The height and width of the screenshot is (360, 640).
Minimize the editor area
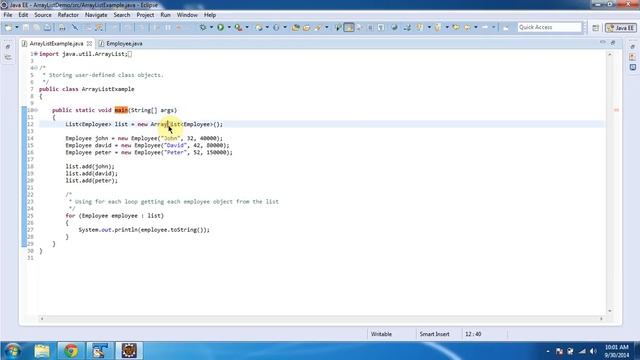pyautogui.click(x=603, y=42)
